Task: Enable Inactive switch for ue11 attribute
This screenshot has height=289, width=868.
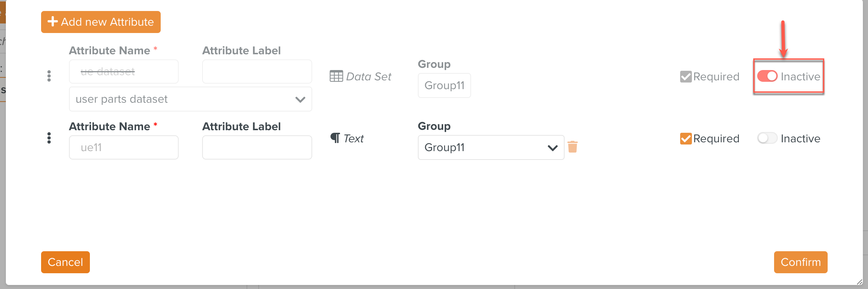Action: 767,138
